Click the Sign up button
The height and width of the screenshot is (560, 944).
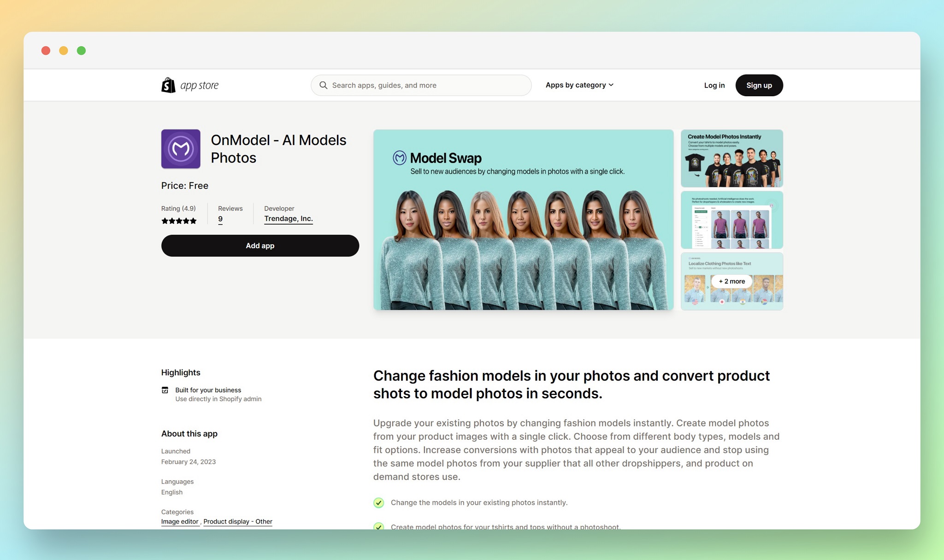(x=759, y=85)
